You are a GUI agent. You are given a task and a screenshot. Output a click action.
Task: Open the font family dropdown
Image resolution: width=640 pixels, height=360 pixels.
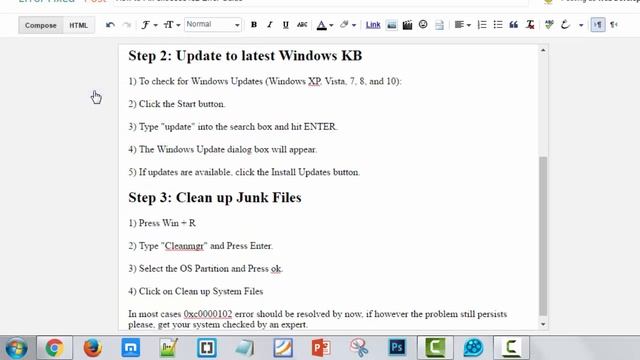[149, 25]
